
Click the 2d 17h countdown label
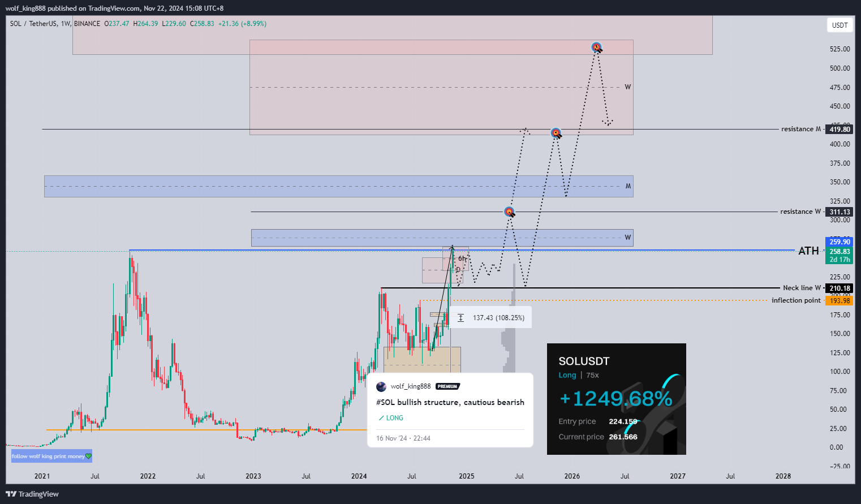pos(840,260)
